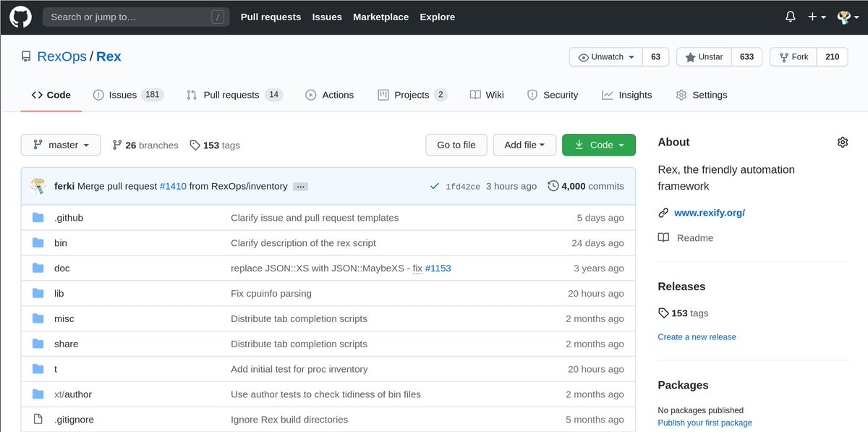Go to Marketplace
The height and width of the screenshot is (432, 868).
point(380,17)
